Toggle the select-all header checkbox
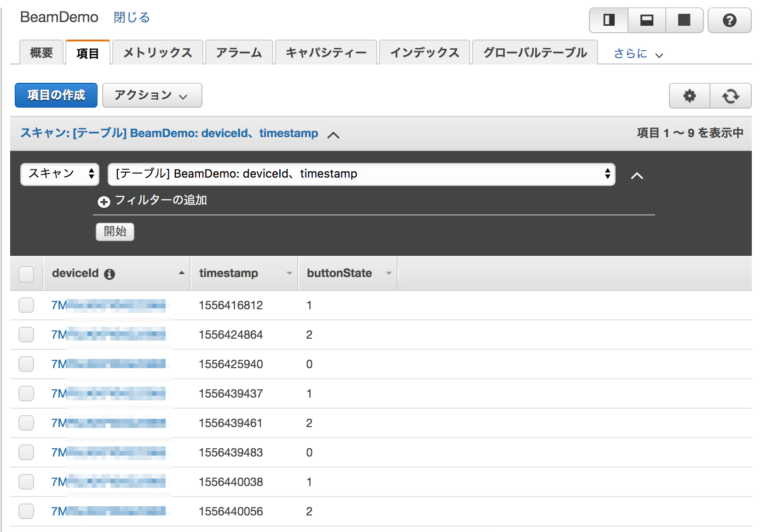761x532 pixels. point(26,274)
